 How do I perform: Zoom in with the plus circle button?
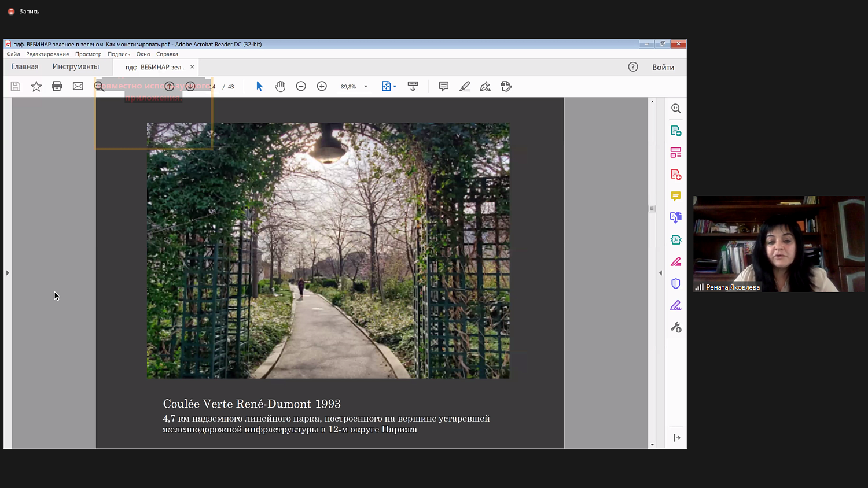coord(322,86)
